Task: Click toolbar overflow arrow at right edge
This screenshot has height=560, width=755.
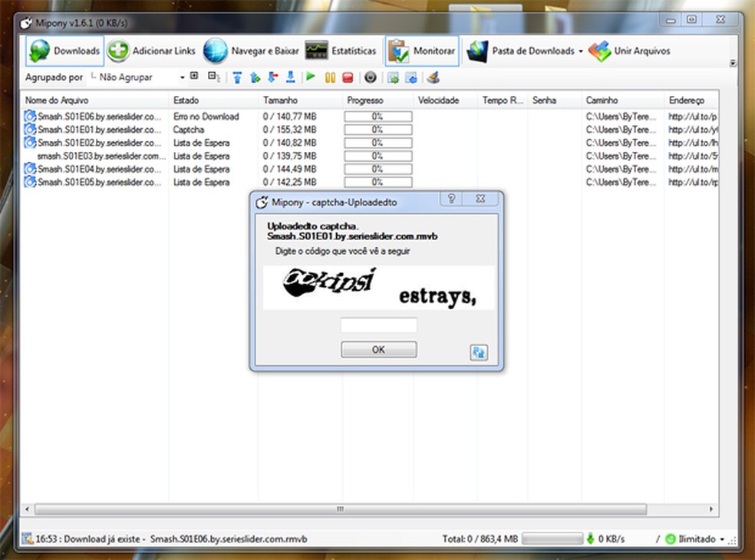Action: [733, 63]
